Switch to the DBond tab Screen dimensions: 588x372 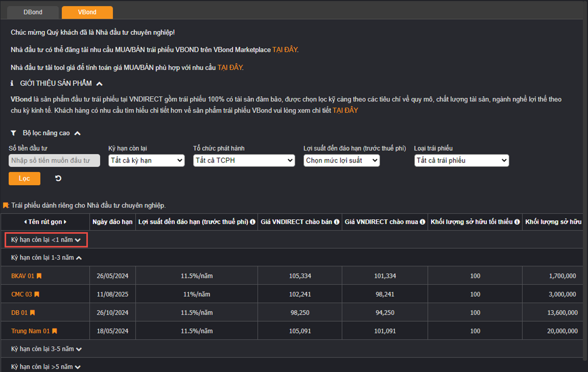(33, 12)
